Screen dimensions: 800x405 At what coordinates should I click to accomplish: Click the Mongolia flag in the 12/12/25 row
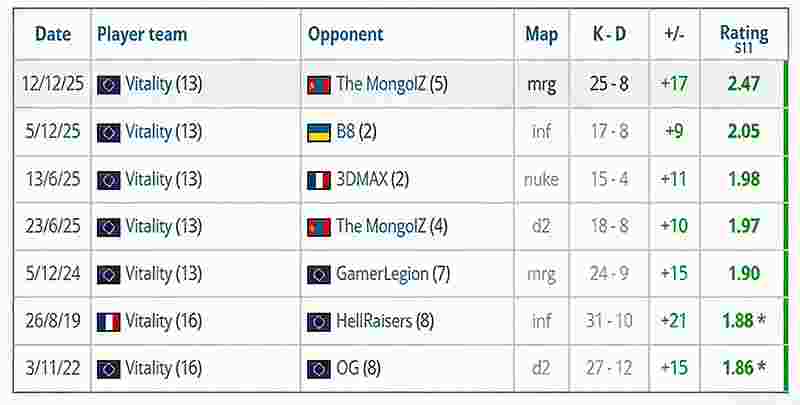(319, 85)
